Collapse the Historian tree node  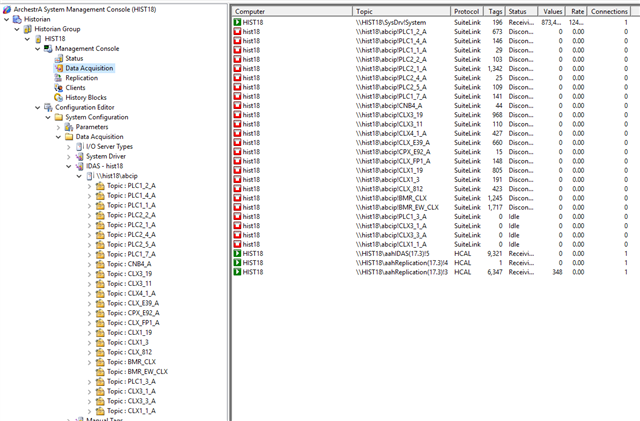(7, 19)
